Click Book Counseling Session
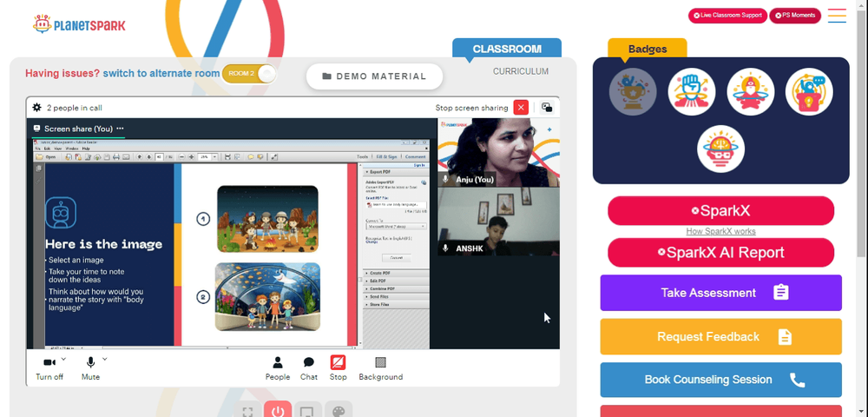 (x=720, y=380)
